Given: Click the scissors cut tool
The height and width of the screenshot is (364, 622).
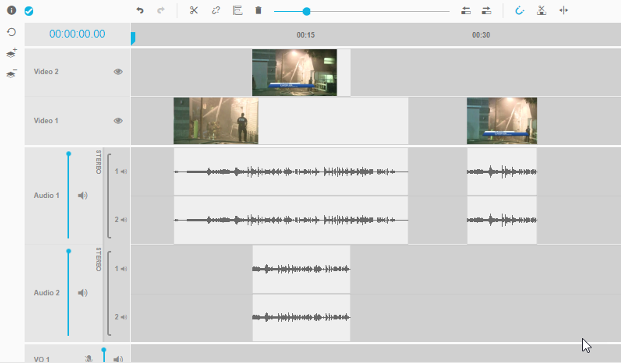Looking at the screenshot, I should [x=194, y=10].
